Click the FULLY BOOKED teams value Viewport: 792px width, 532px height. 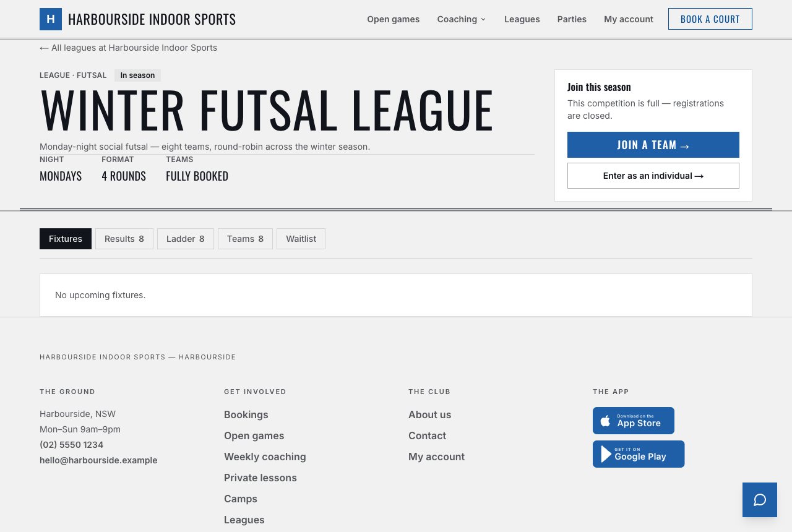[197, 176]
